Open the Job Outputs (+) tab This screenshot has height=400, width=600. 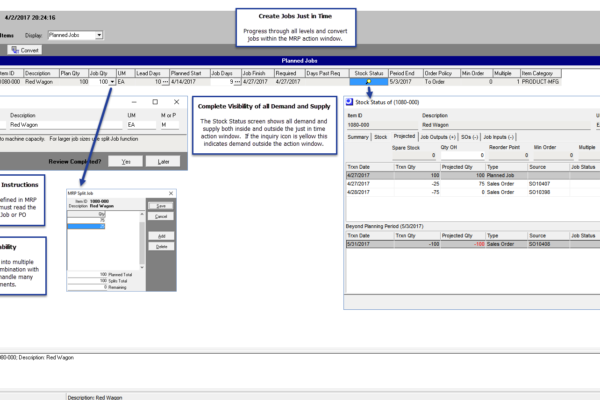click(x=438, y=137)
